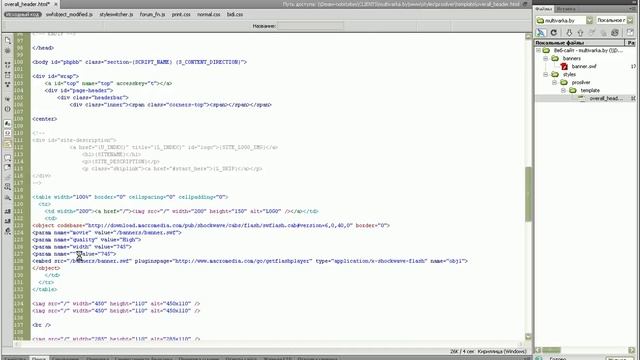Click the Apply Comment icon
Viewport: 640px width, 360px height.
click(x=8, y=158)
